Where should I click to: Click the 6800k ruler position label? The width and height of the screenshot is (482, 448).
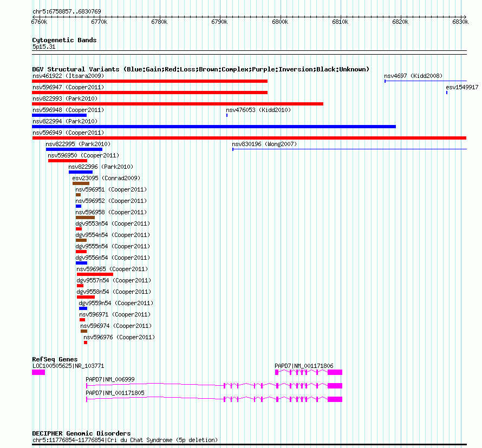point(280,22)
